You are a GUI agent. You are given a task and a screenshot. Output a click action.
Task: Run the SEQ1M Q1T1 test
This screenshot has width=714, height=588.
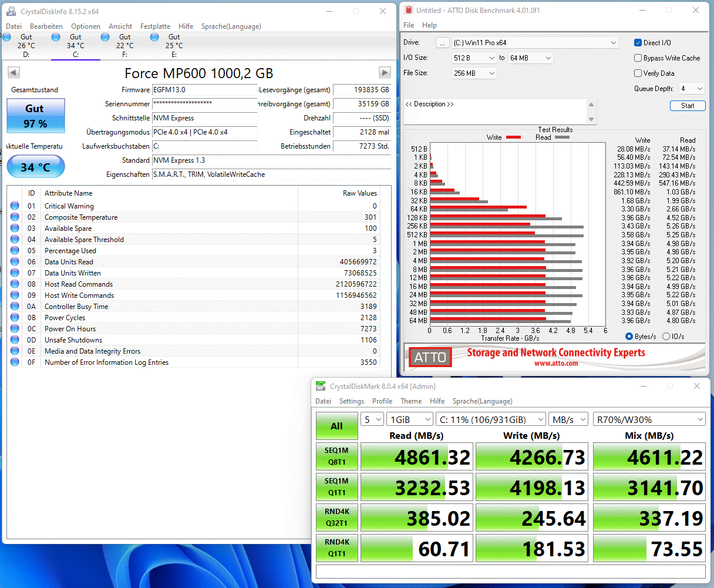[336, 487]
